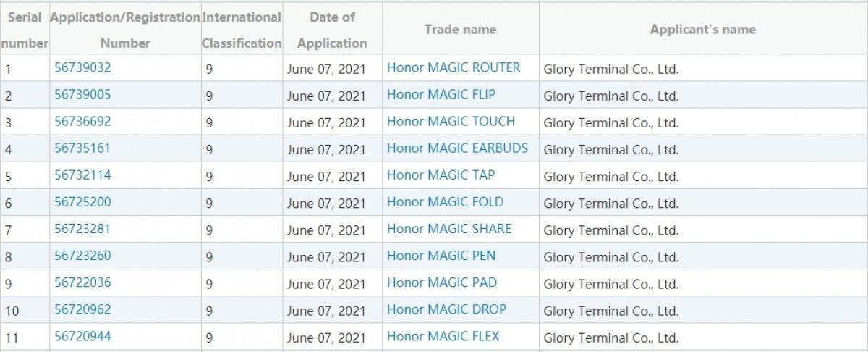The height and width of the screenshot is (352, 868).
Task: Click the Applicant's name column header
Action: point(702,30)
